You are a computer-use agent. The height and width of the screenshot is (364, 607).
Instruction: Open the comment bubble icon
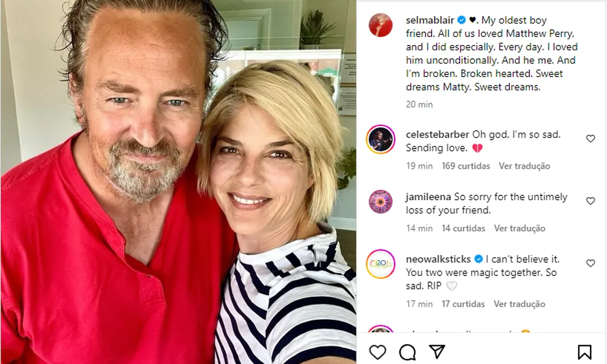407,352
